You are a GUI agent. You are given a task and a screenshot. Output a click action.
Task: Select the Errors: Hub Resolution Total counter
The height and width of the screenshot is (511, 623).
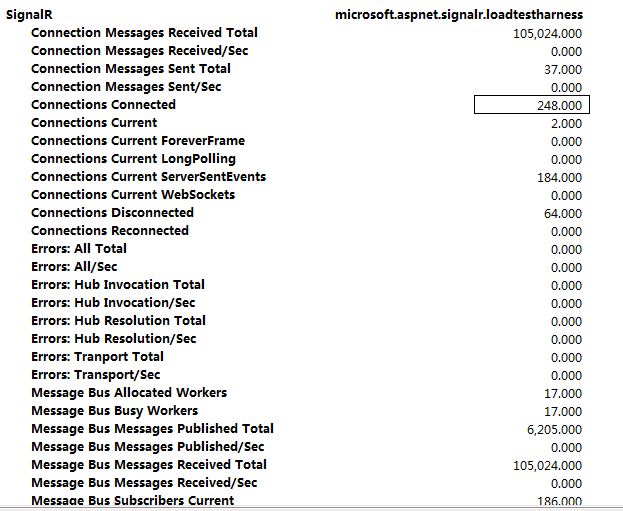[x=118, y=321]
